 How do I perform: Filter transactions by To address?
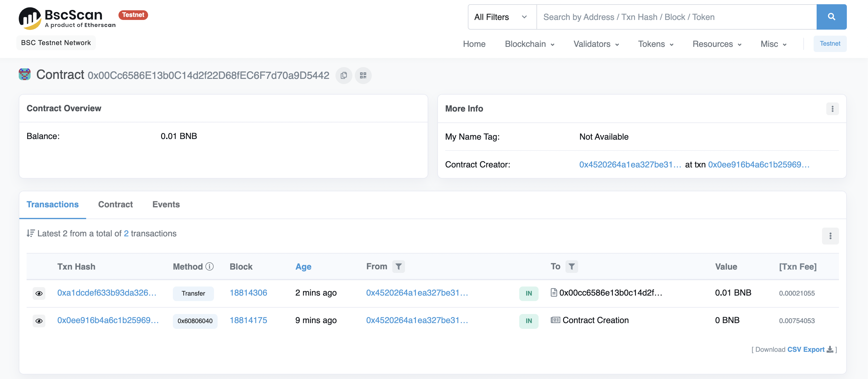pos(572,267)
